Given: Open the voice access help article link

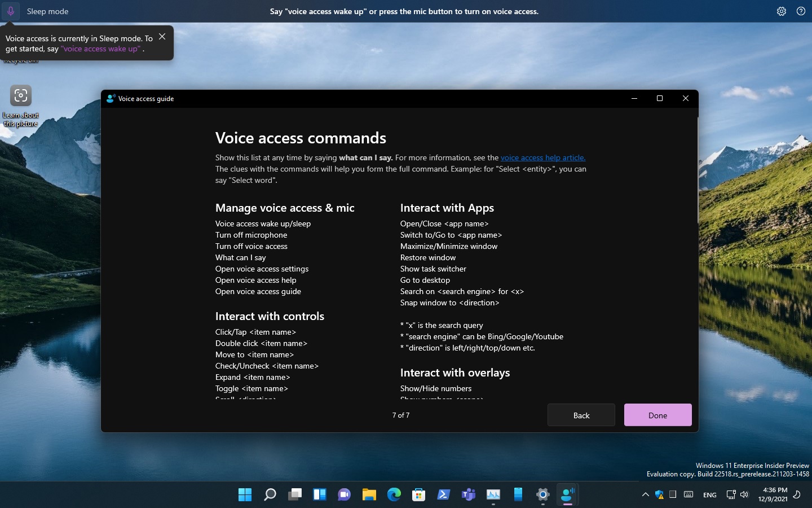Looking at the screenshot, I should (542, 157).
